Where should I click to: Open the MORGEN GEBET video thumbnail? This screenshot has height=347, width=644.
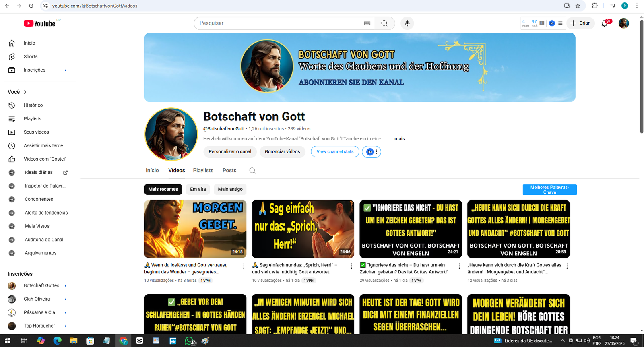pos(195,229)
